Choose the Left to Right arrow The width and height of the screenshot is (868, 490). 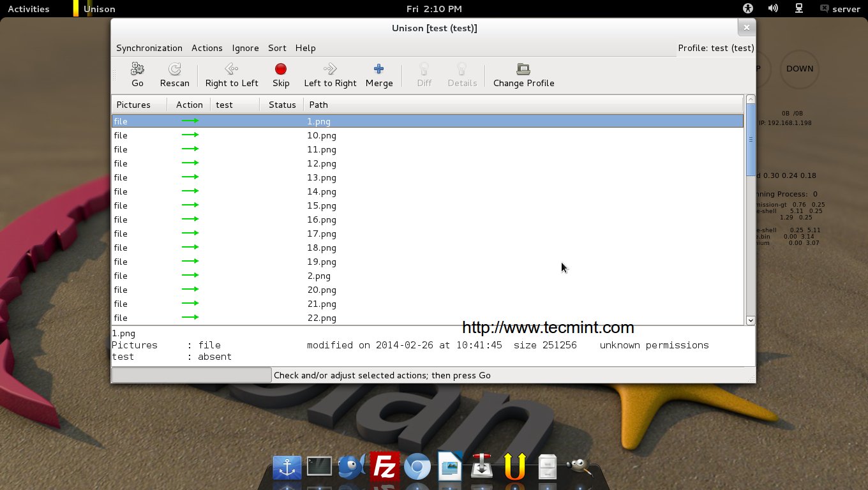pyautogui.click(x=329, y=69)
